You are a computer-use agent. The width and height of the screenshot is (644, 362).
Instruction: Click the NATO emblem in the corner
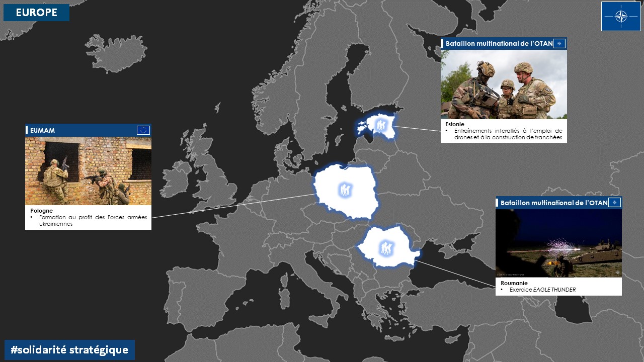pos(621,16)
